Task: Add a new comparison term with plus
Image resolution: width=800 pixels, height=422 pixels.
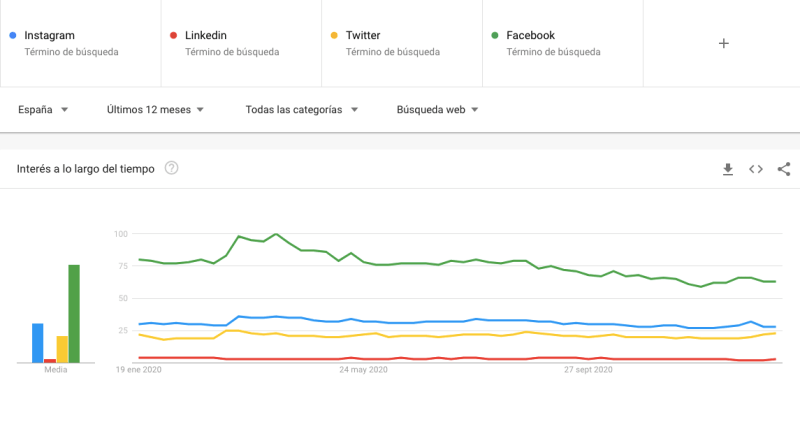Action: coord(724,43)
